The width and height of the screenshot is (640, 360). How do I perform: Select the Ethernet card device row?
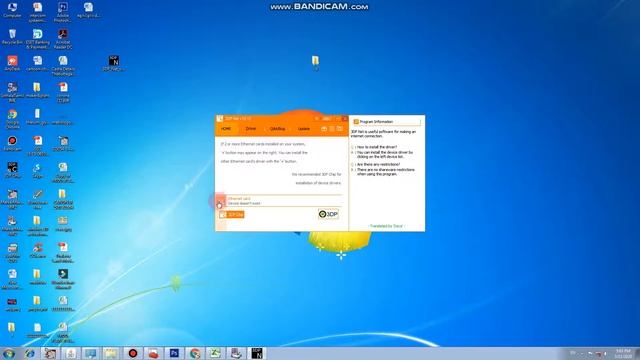pos(281,201)
